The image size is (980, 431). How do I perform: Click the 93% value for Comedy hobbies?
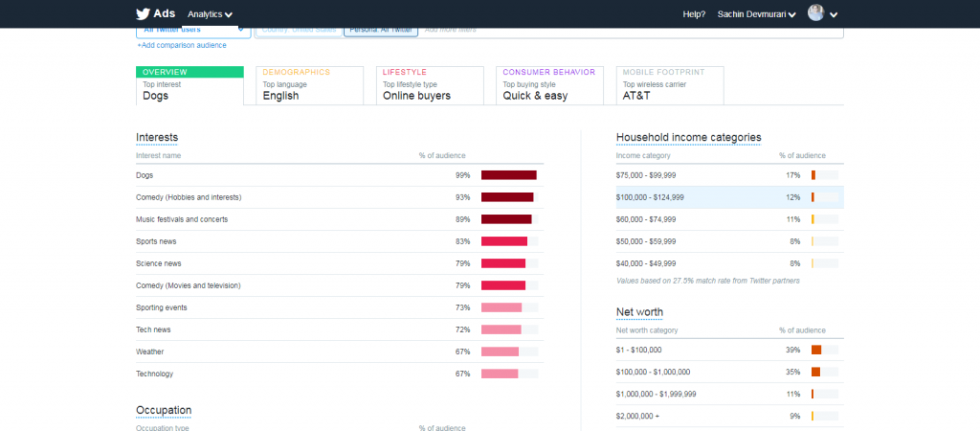462,197
